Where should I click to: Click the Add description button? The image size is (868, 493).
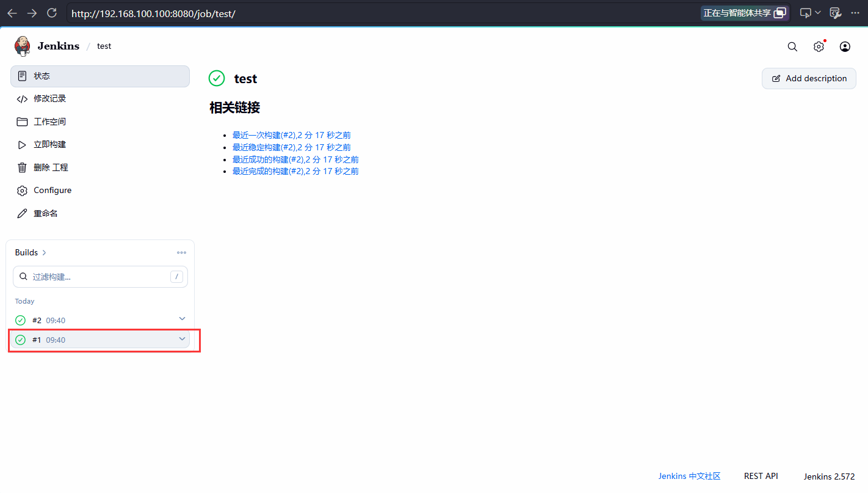pos(809,78)
